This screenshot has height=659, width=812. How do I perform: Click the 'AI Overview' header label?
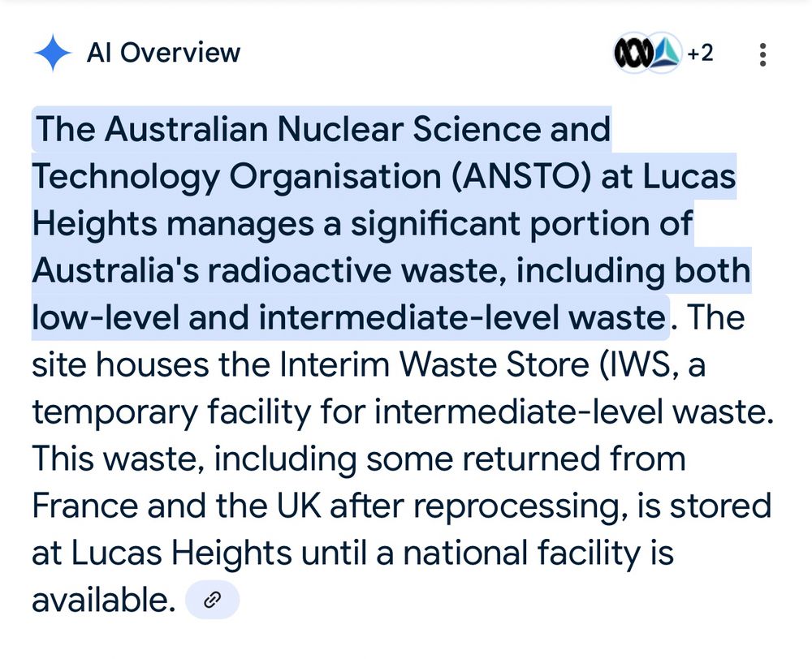click(164, 52)
